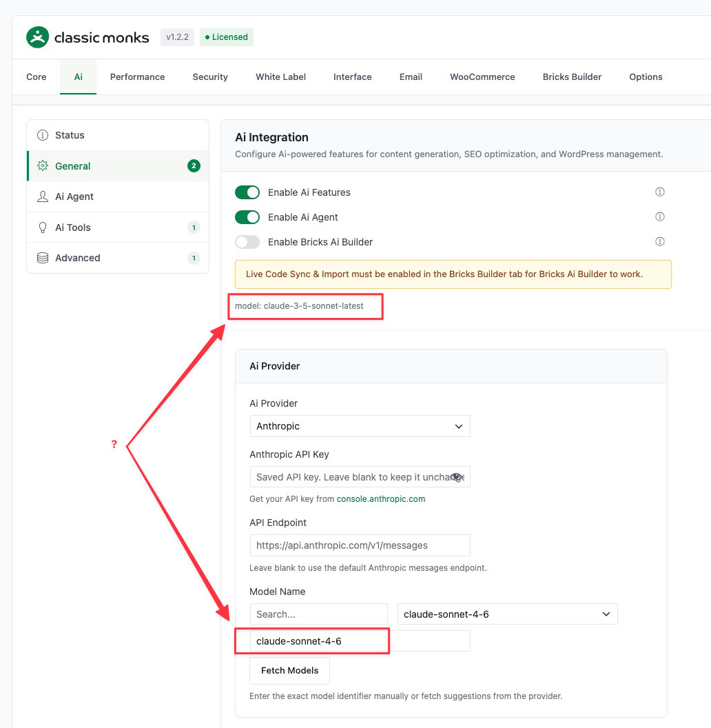Click the Ai Agent person icon
Screen dimensions: 711x728
tap(43, 196)
